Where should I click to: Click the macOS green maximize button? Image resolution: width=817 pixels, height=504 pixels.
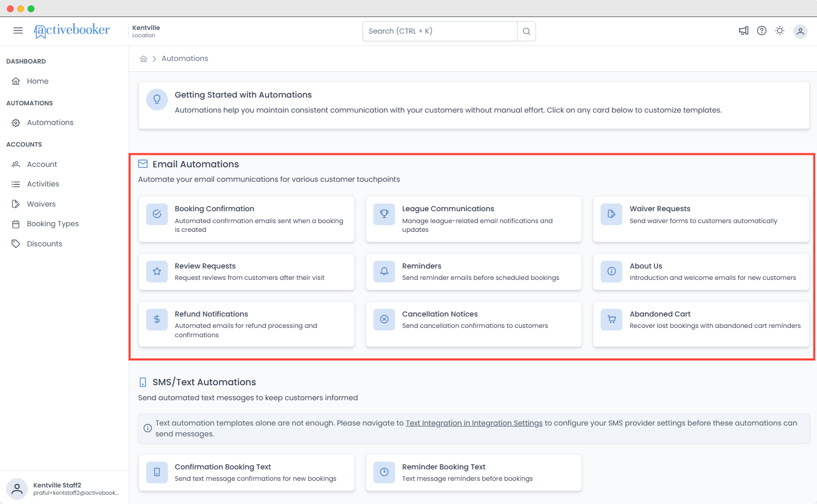[x=31, y=9]
